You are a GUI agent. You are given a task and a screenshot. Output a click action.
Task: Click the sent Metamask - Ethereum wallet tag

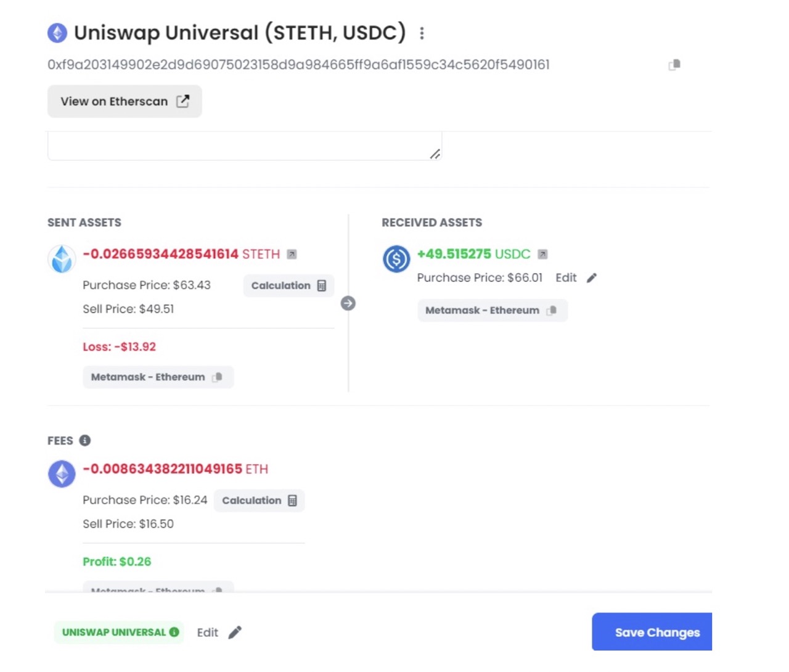point(158,377)
